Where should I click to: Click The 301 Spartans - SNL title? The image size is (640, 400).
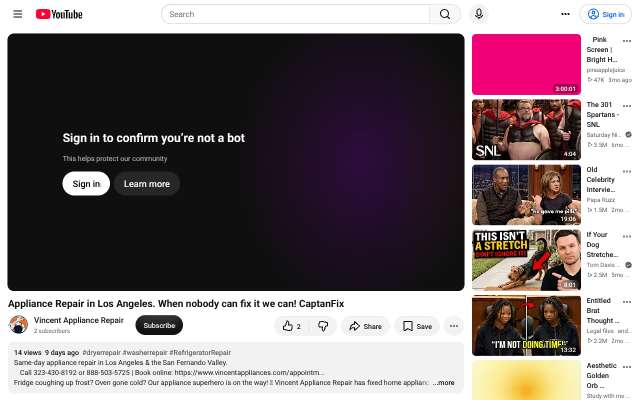[x=602, y=114]
